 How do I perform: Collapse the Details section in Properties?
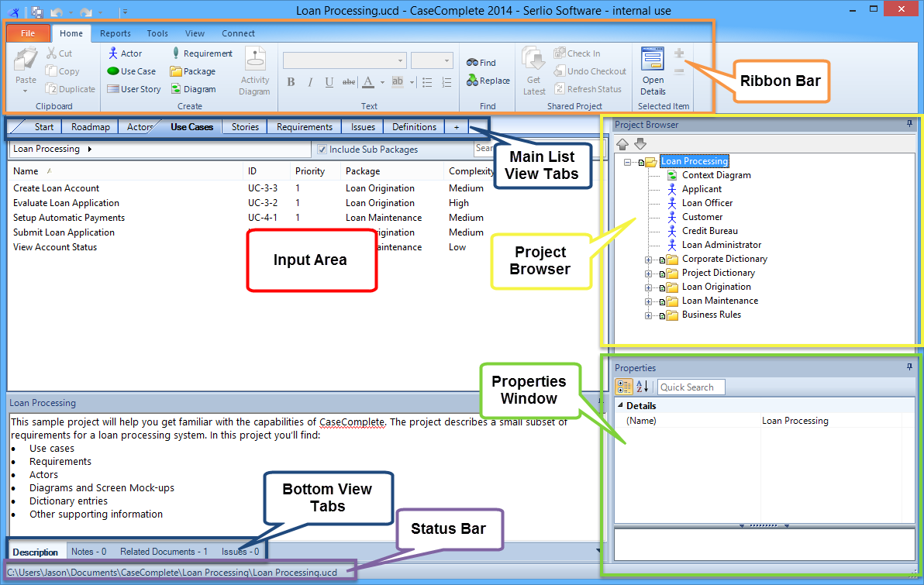620,405
